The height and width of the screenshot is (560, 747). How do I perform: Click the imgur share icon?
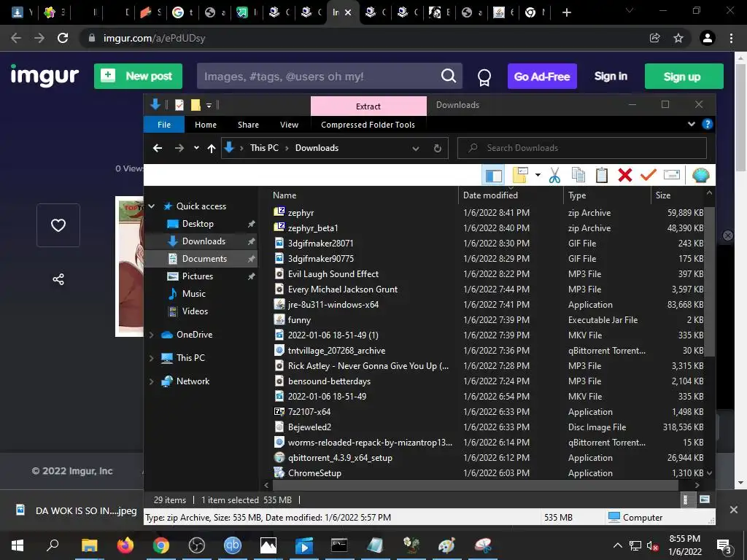[58, 279]
